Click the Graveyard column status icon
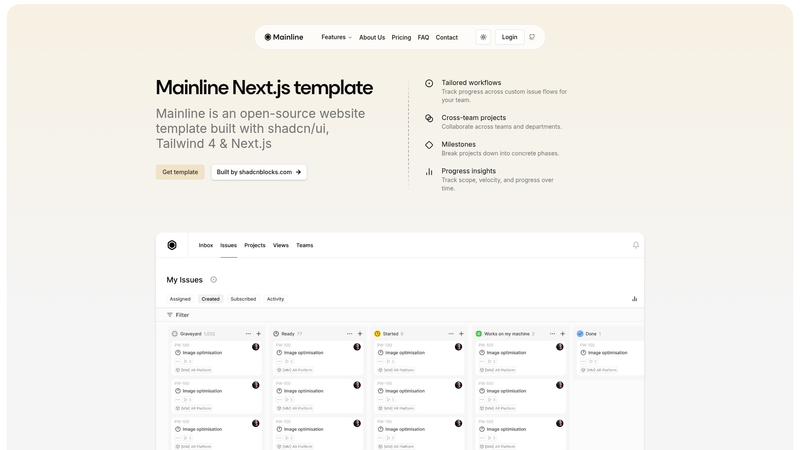 (174, 334)
